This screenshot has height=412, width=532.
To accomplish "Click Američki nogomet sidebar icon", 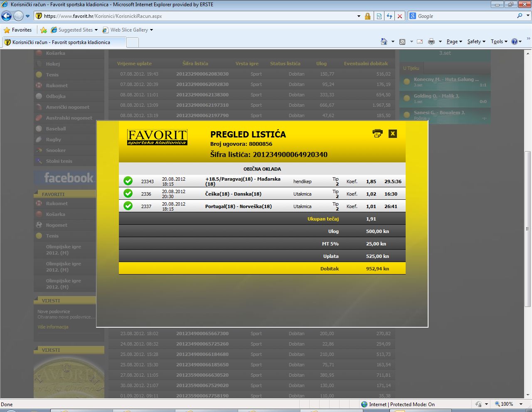I will pyautogui.click(x=39, y=107).
